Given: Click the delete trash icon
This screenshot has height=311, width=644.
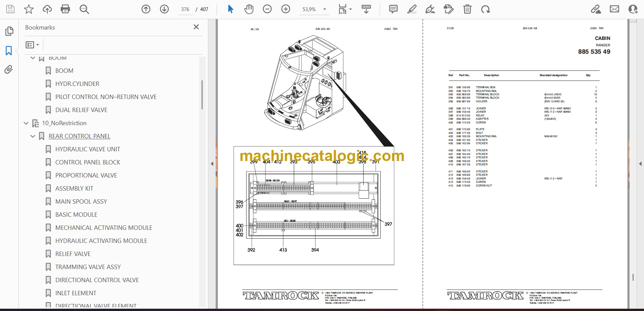Looking at the screenshot, I should tap(467, 9).
